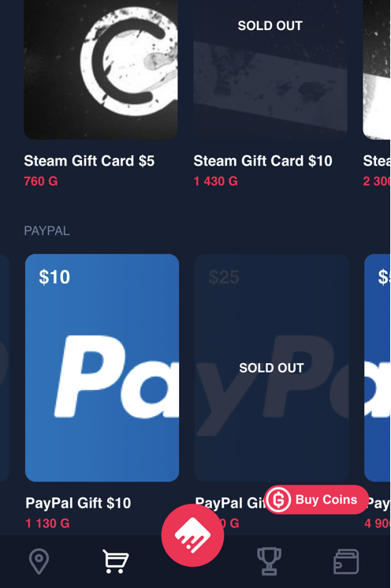Click the 1 430 G price
The image size is (391, 588).
point(216,181)
